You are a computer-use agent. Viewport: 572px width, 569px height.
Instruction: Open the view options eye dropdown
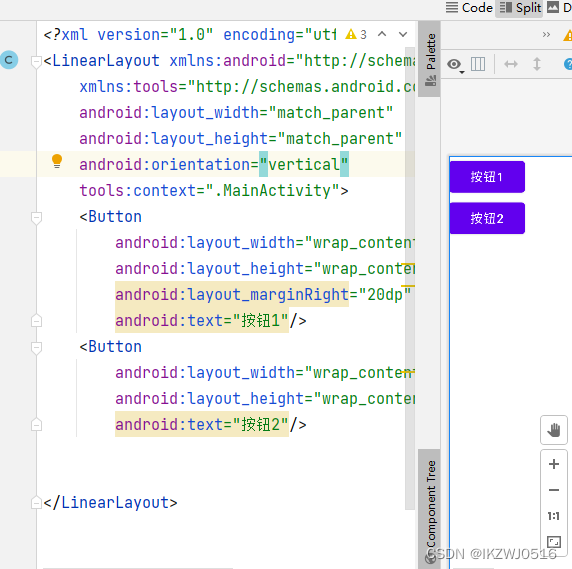(455, 65)
